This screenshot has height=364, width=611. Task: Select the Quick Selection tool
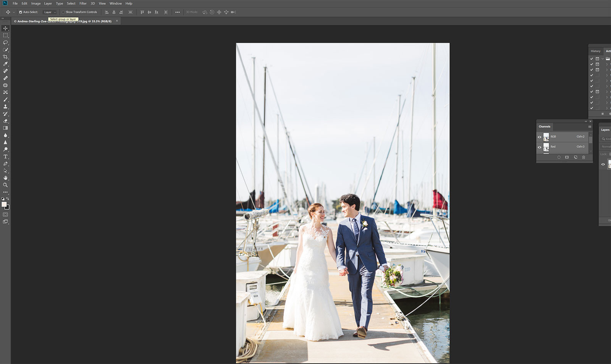pyautogui.click(x=5, y=50)
